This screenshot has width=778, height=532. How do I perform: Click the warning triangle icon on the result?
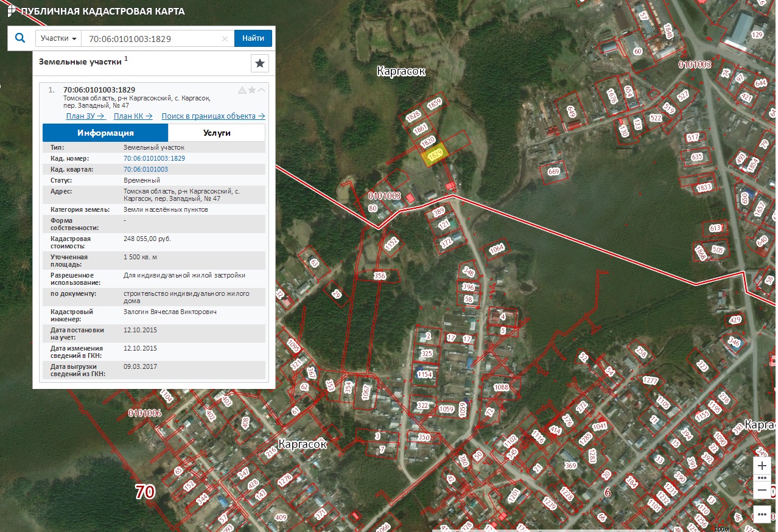[242, 90]
